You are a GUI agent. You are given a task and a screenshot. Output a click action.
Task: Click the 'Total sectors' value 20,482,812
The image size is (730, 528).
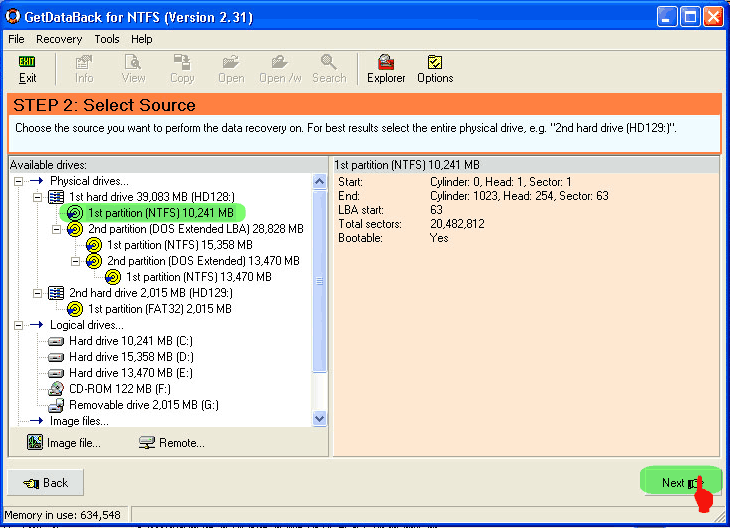coord(457,224)
